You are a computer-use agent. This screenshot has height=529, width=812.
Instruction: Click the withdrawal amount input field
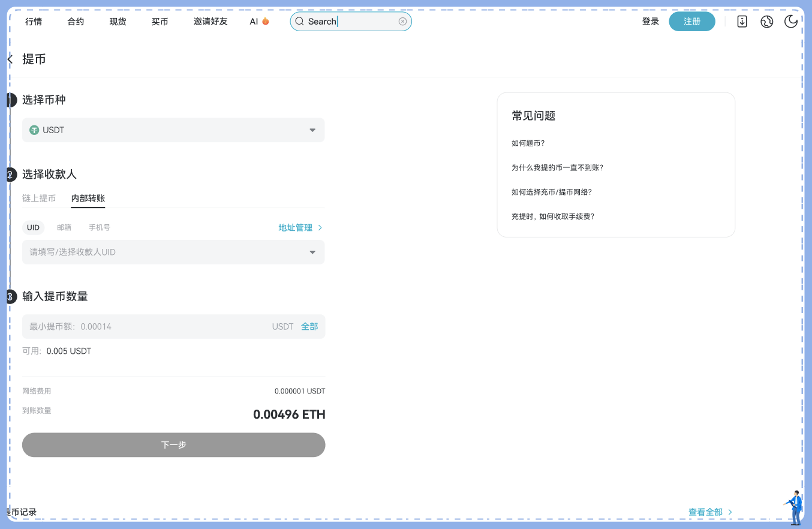click(144, 327)
